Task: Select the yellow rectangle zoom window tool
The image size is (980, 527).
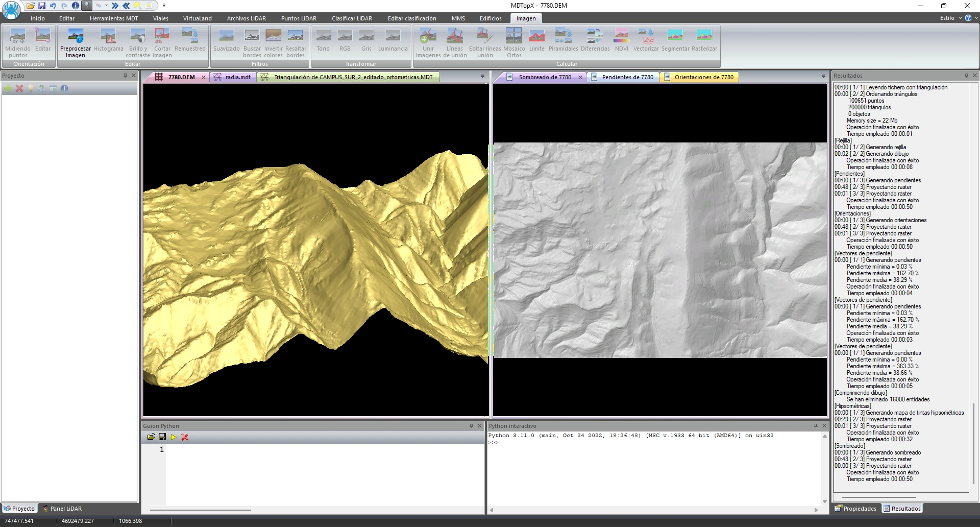Action: [149, 6]
